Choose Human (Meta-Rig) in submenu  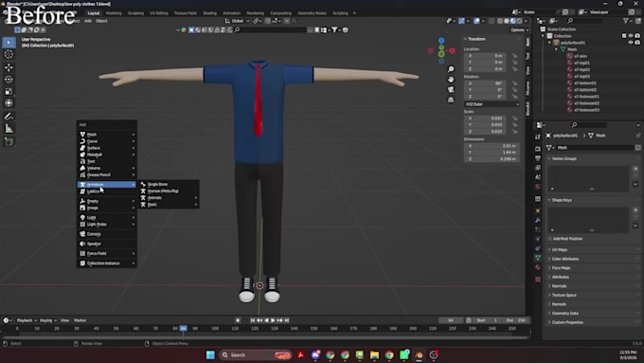169,191
